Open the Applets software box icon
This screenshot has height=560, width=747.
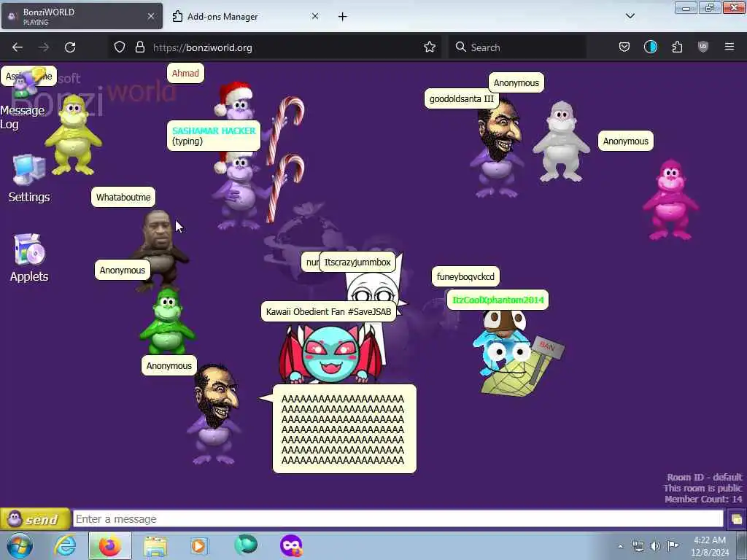tap(29, 249)
